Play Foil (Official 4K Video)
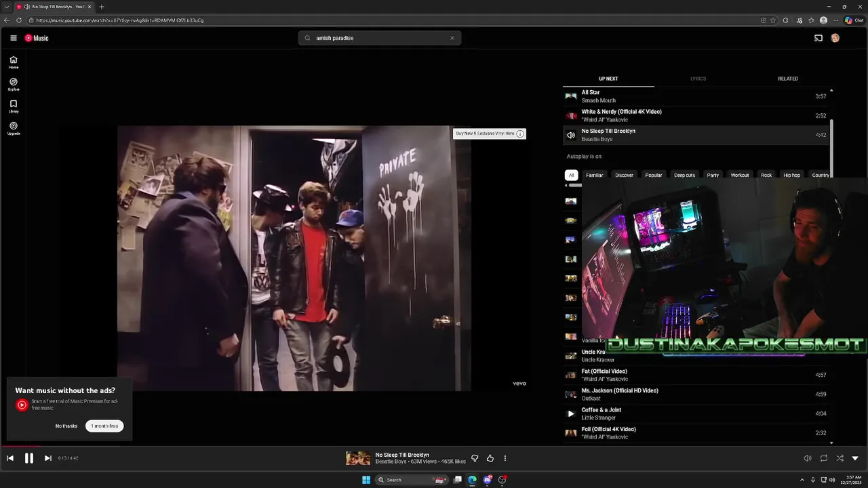 tap(696, 432)
